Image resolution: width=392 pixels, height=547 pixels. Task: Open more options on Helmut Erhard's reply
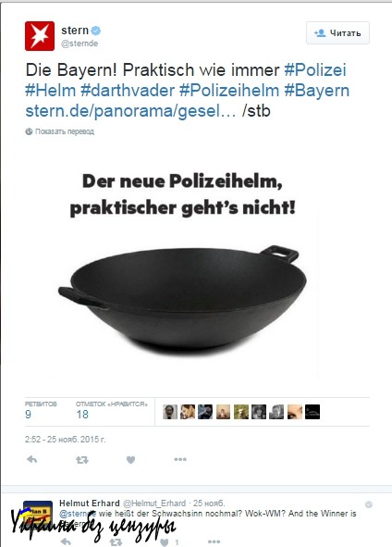(x=214, y=541)
